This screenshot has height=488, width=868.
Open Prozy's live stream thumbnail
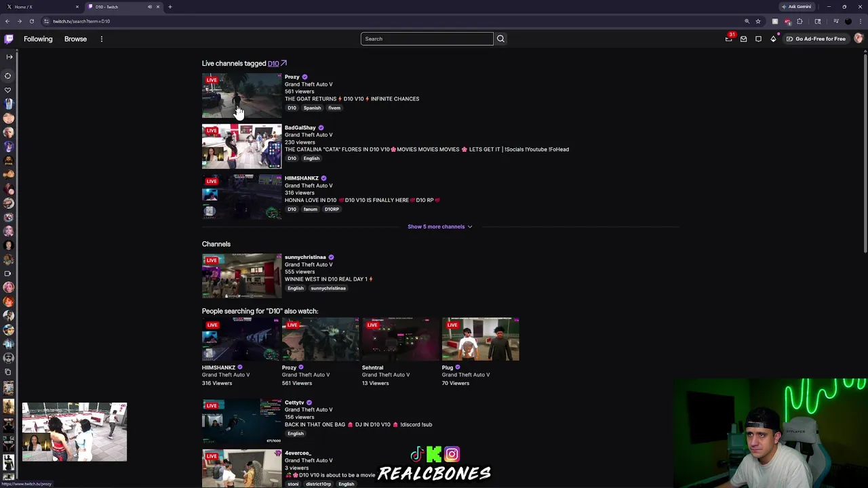pos(241,96)
